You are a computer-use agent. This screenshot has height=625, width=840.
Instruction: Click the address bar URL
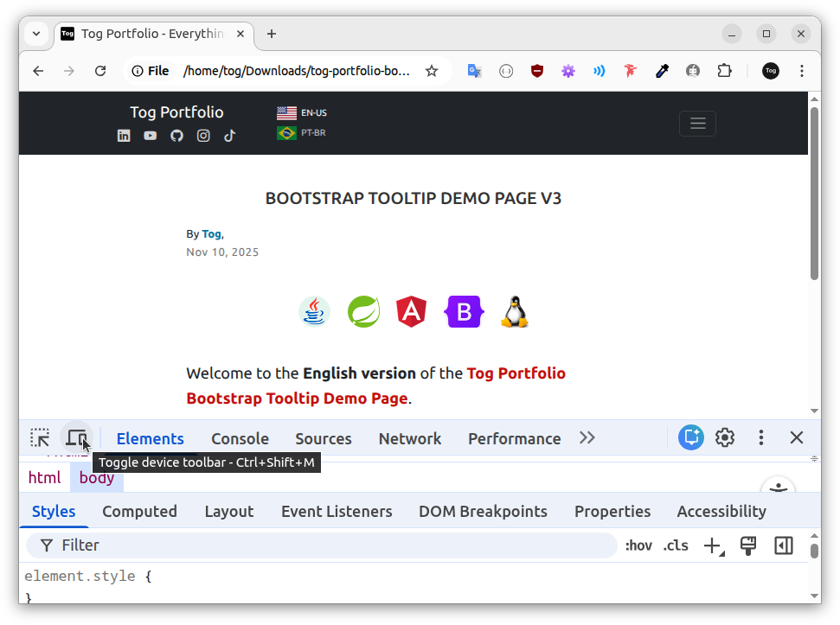click(x=296, y=71)
